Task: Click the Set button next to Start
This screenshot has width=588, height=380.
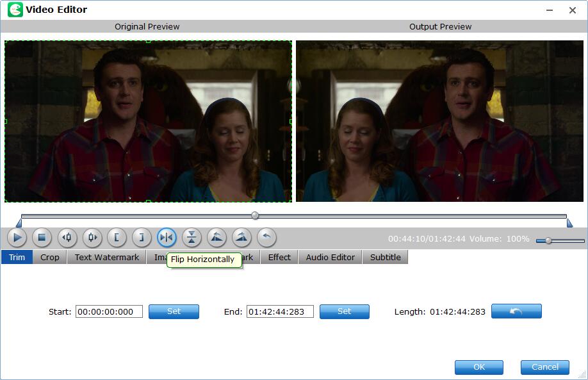Action: click(174, 311)
